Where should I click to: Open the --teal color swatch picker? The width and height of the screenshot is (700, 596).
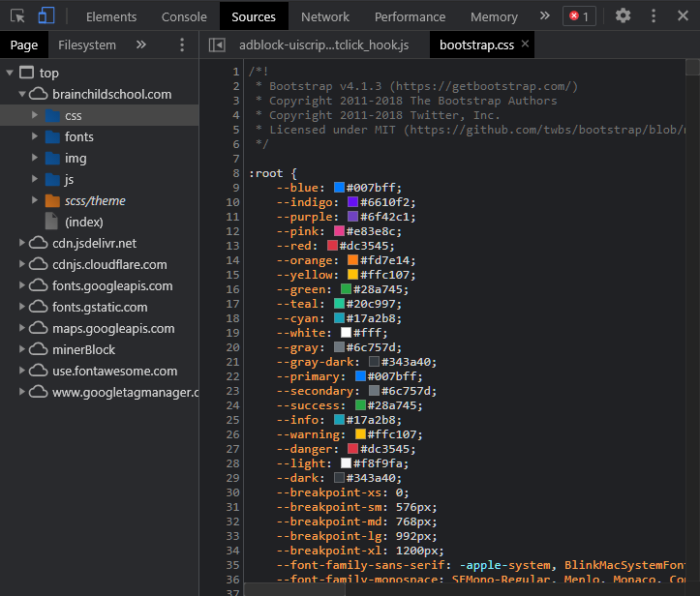339,304
